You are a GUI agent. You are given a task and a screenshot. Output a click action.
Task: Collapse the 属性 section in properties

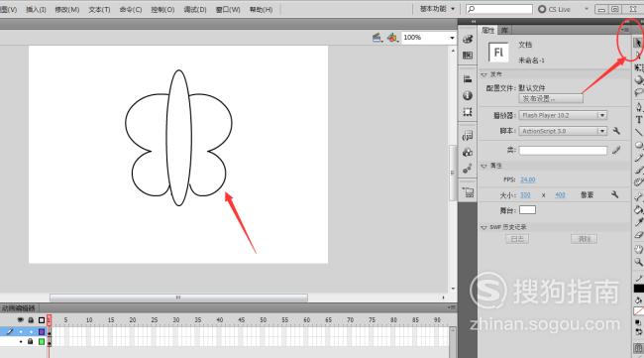click(483, 166)
